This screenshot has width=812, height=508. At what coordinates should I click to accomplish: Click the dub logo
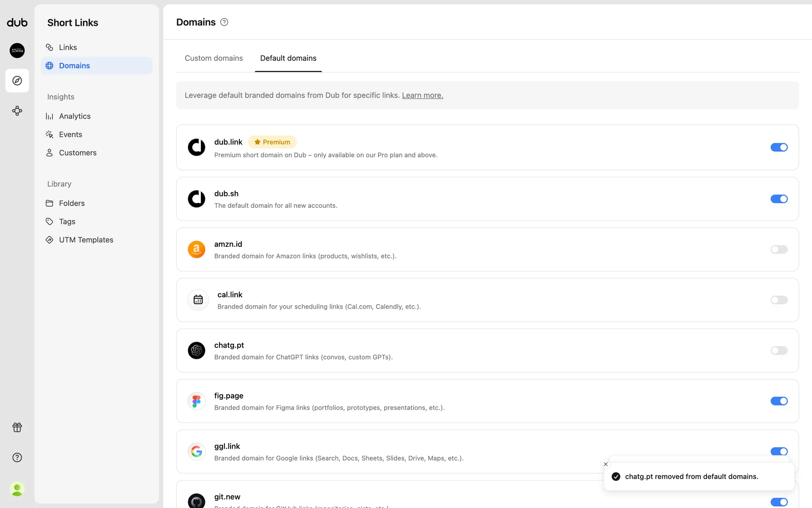pos(17,23)
